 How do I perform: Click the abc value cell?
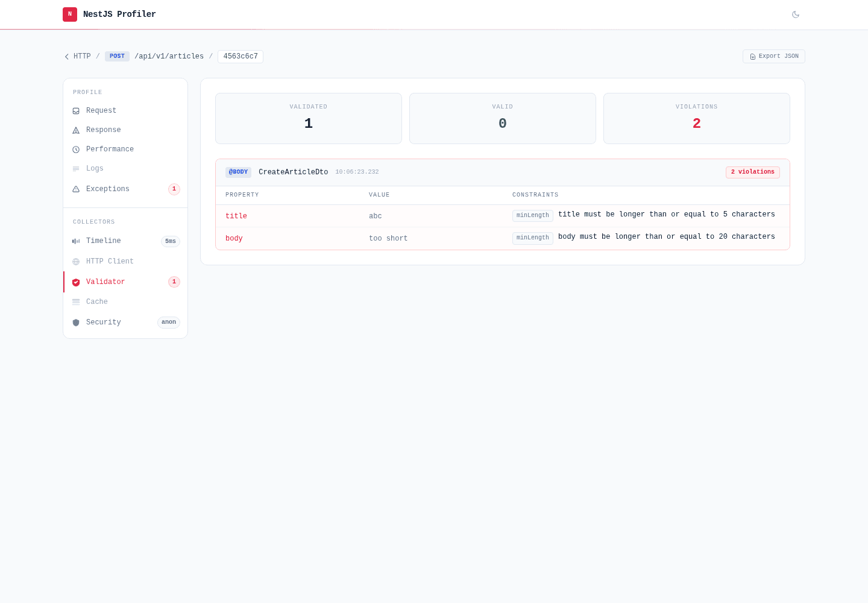click(376, 216)
